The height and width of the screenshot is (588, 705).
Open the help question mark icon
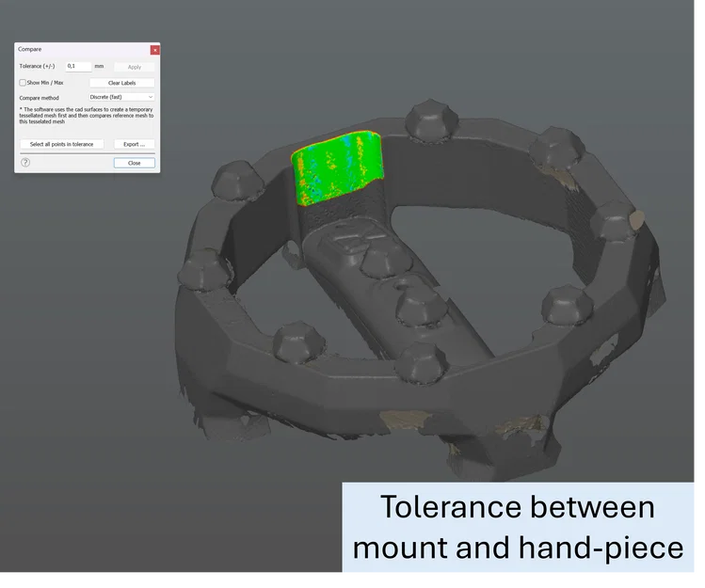(25, 163)
